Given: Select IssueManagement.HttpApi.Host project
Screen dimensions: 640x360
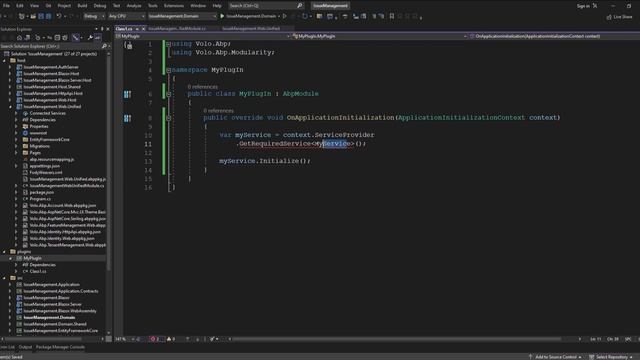Looking at the screenshot, I should tap(53, 93).
